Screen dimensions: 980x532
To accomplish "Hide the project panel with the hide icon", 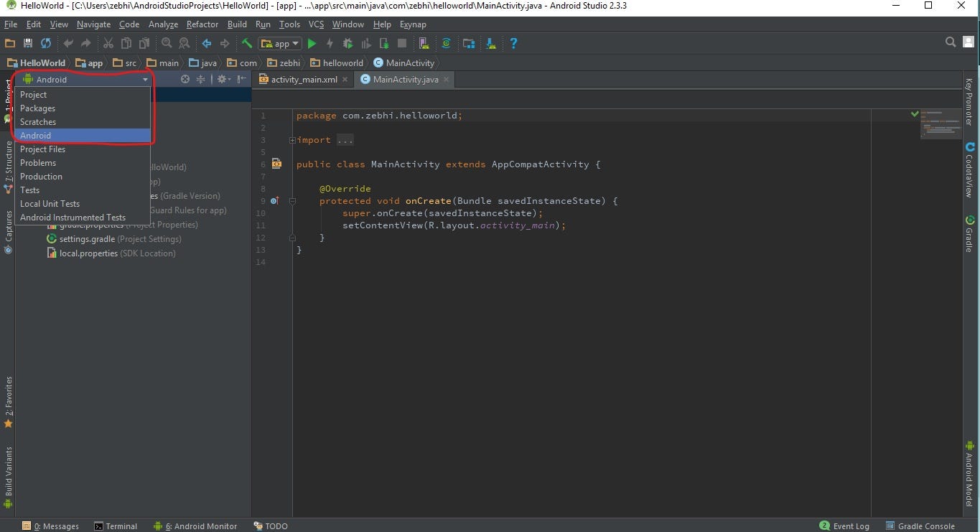I will tap(242, 79).
